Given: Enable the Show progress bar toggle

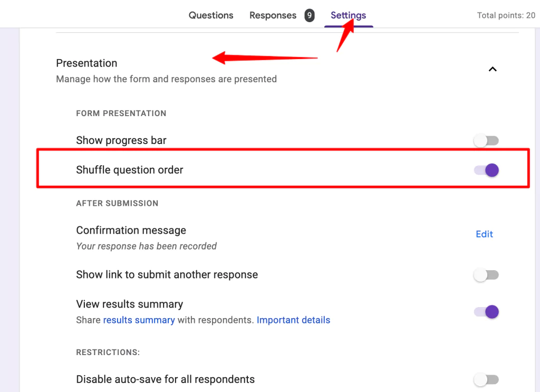Looking at the screenshot, I should (x=486, y=140).
